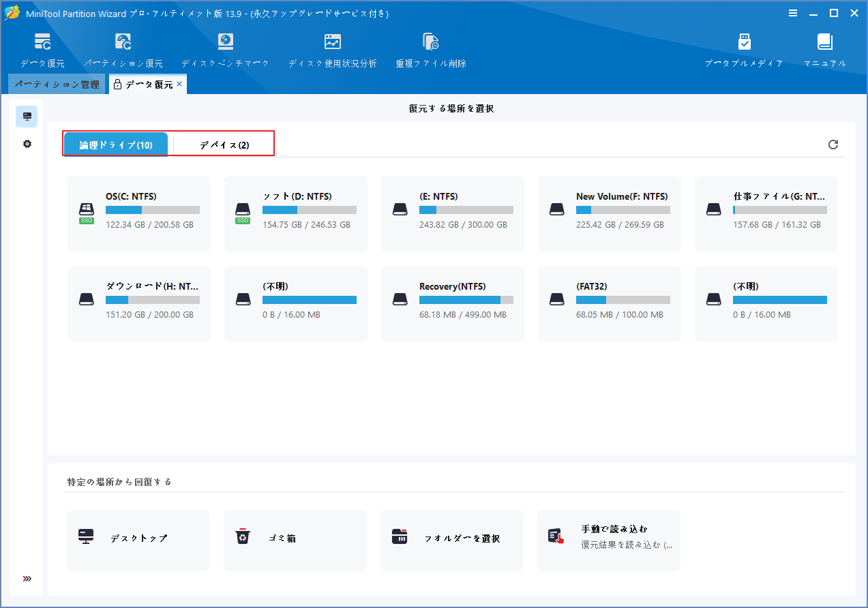Click the lock icon on データ復元 tab
Viewport: 868px width, 608px height.
tap(117, 85)
